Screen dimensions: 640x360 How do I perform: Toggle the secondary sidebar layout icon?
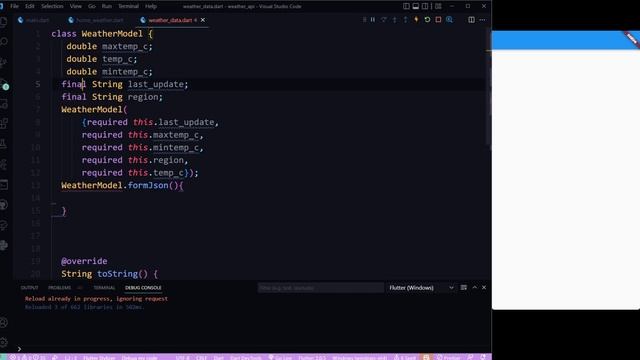[x=425, y=6]
